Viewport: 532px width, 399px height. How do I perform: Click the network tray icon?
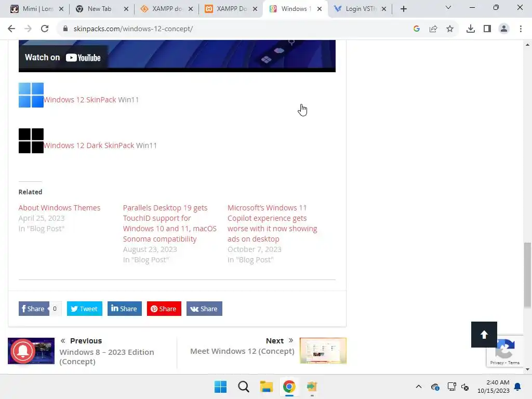tap(451, 387)
